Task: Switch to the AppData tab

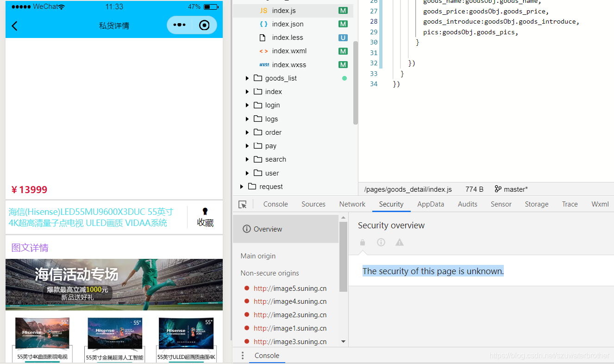Action: 431,204
